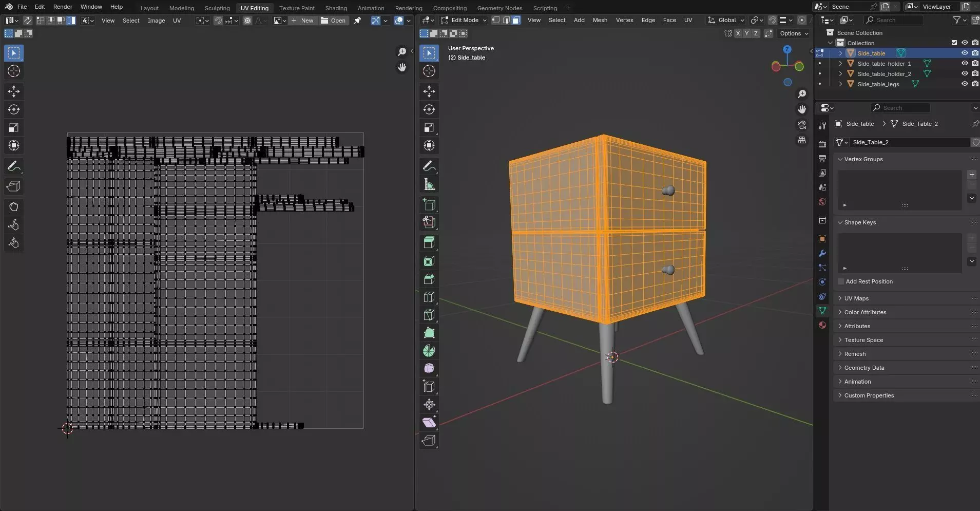Select the Poly Build tool
Image resolution: width=980 pixels, height=511 pixels.
click(429, 333)
